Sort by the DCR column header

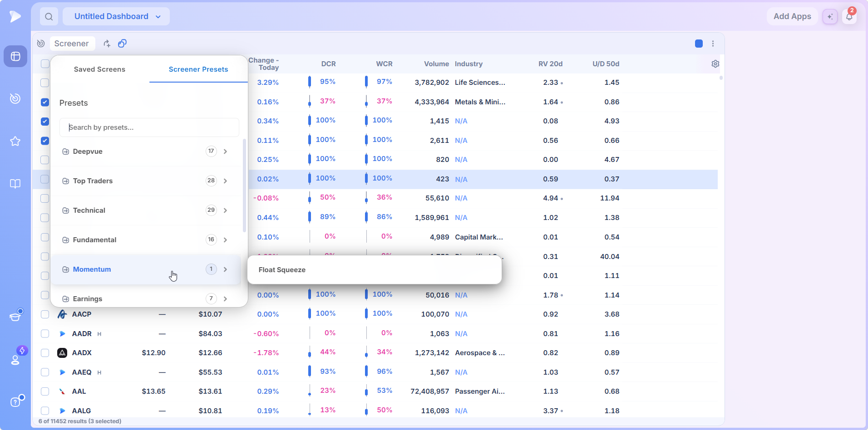[328, 64]
